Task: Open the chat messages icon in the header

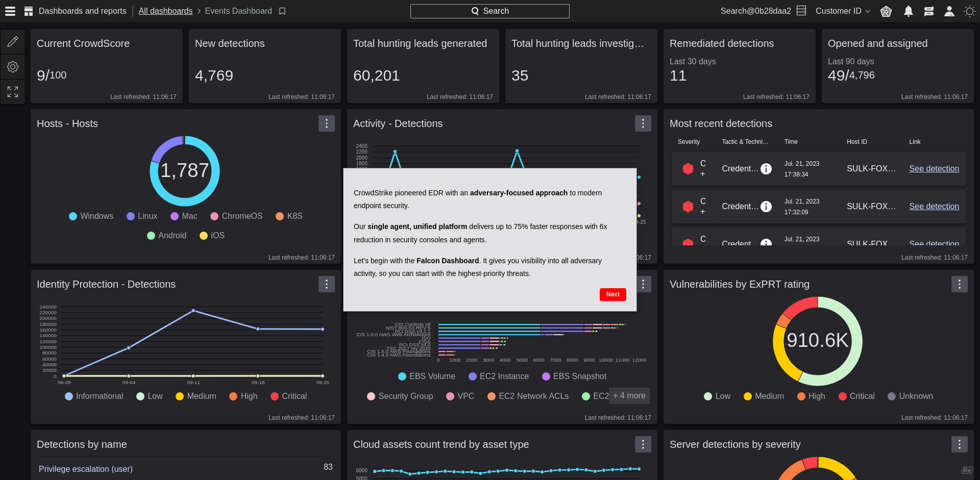Action: click(x=929, y=11)
